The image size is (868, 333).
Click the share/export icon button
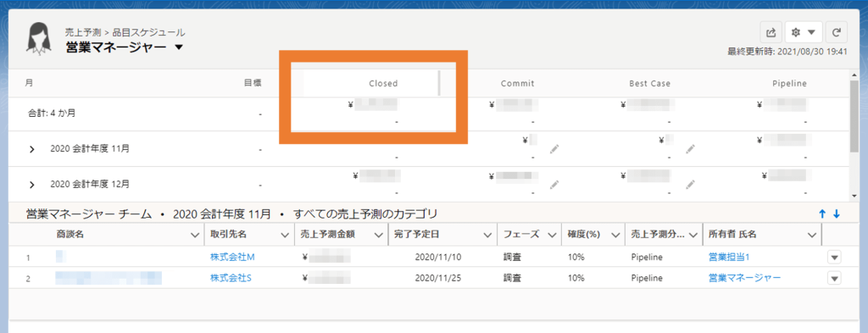click(771, 33)
